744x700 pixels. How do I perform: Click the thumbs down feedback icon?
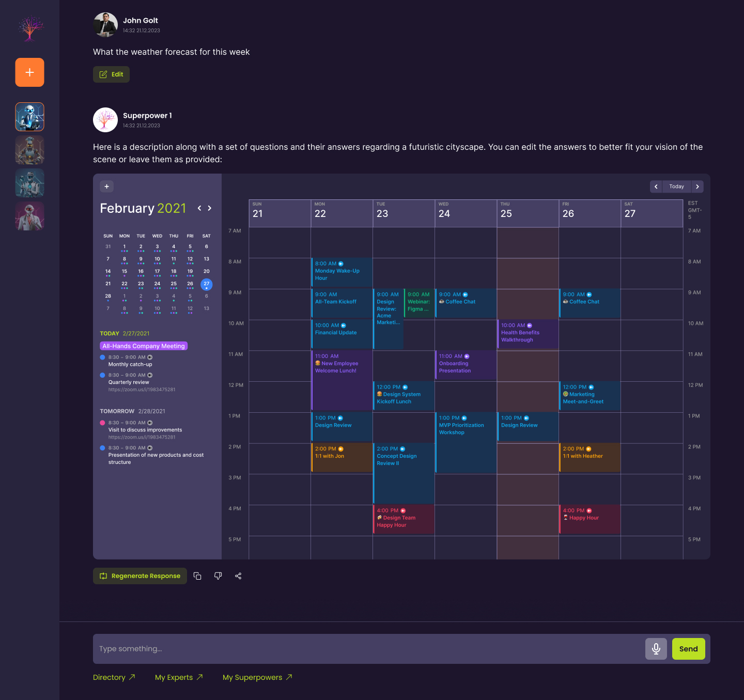(x=218, y=576)
